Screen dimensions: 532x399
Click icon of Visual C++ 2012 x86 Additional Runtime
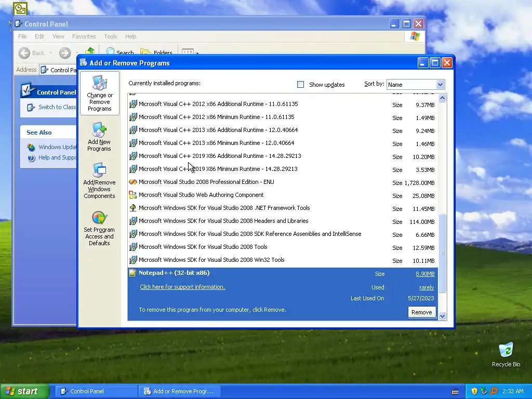click(132, 104)
